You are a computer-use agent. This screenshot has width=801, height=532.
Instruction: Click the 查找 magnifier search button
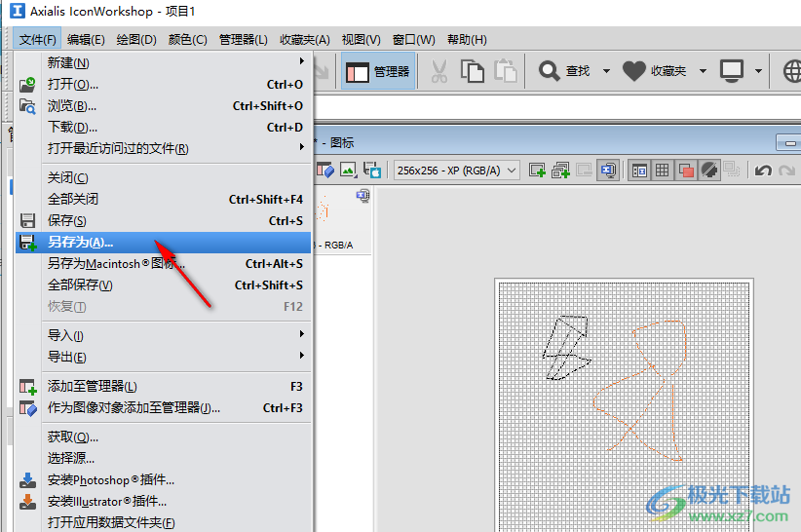(x=564, y=71)
